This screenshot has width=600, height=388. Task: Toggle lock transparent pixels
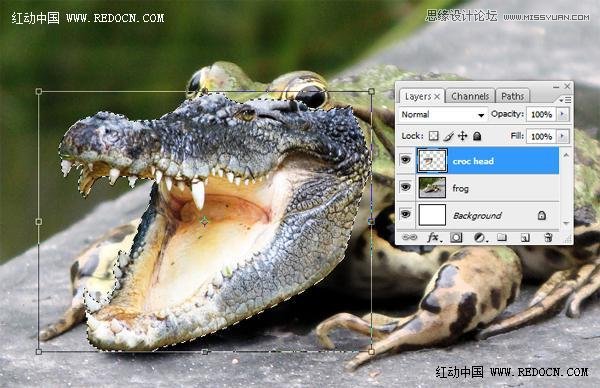pos(434,136)
